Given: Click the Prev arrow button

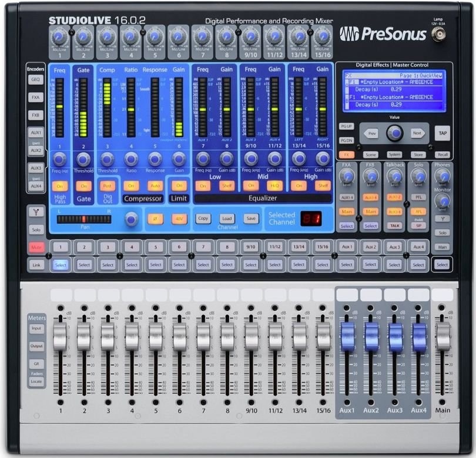Looking at the screenshot, I should click(x=371, y=133).
